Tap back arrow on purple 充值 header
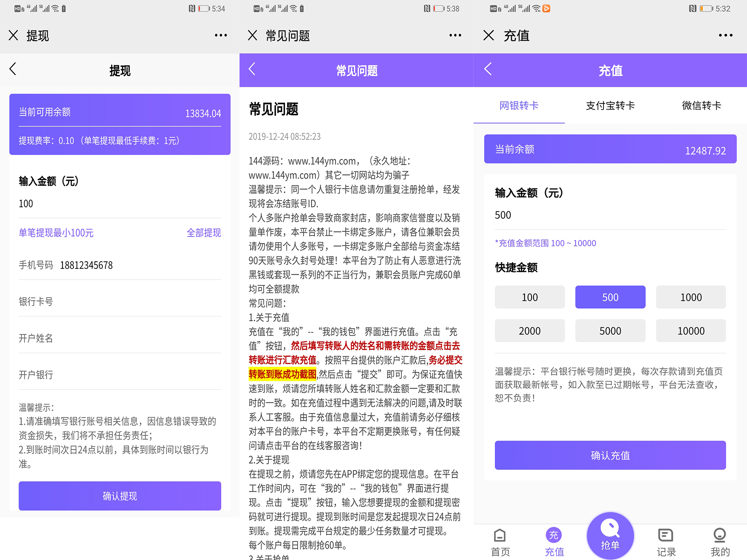747x560 pixels. (x=488, y=69)
